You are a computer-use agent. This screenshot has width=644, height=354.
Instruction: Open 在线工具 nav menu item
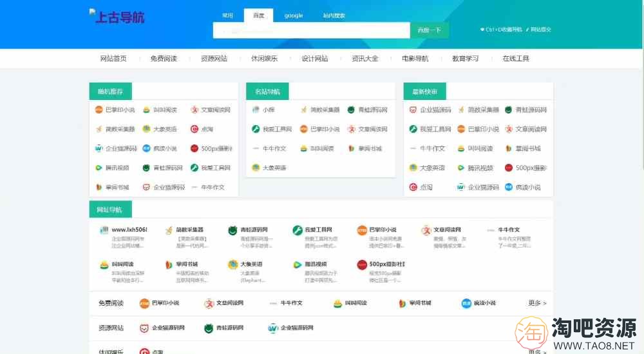point(515,59)
